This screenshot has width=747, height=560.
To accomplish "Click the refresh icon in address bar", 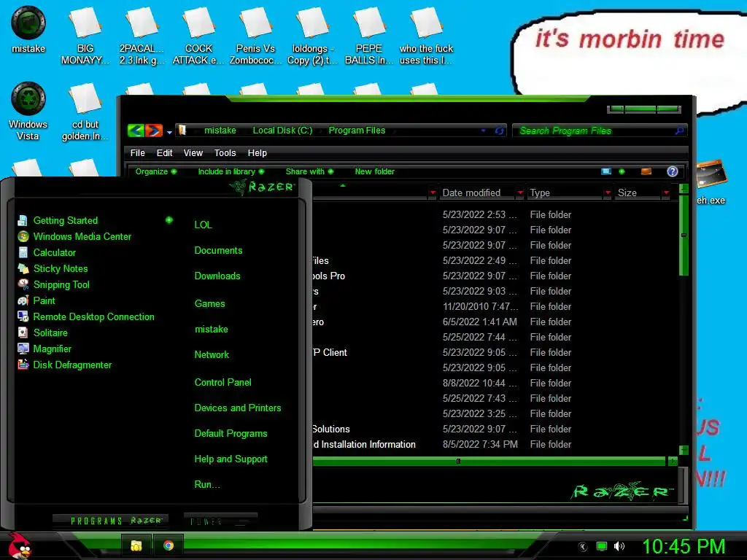I will pyautogui.click(x=499, y=131).
